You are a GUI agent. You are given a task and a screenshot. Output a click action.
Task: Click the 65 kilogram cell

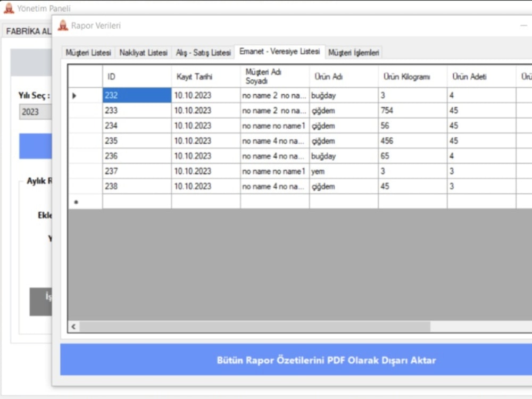(413, 156)
